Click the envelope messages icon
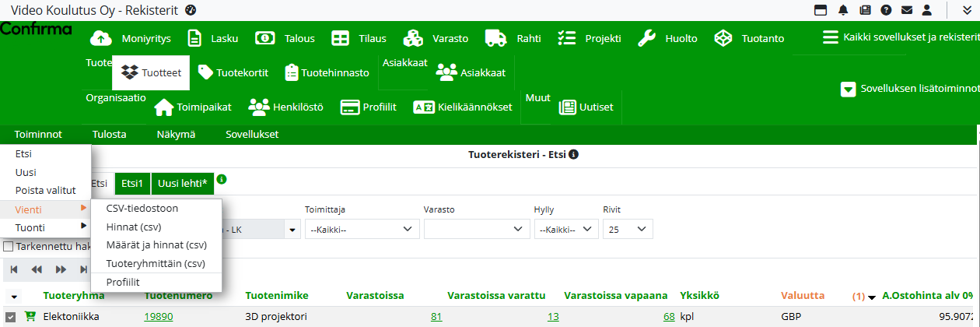Viewport: 980px width, 327px height. point(906,10)
